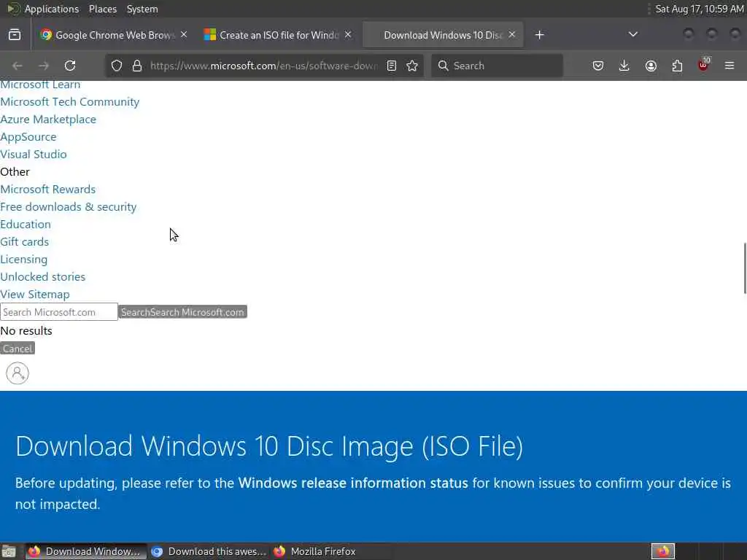The width and height of the screenshot is (747, 560).
Task: Close the Create an ISO file tab
Action: point(348,35)
